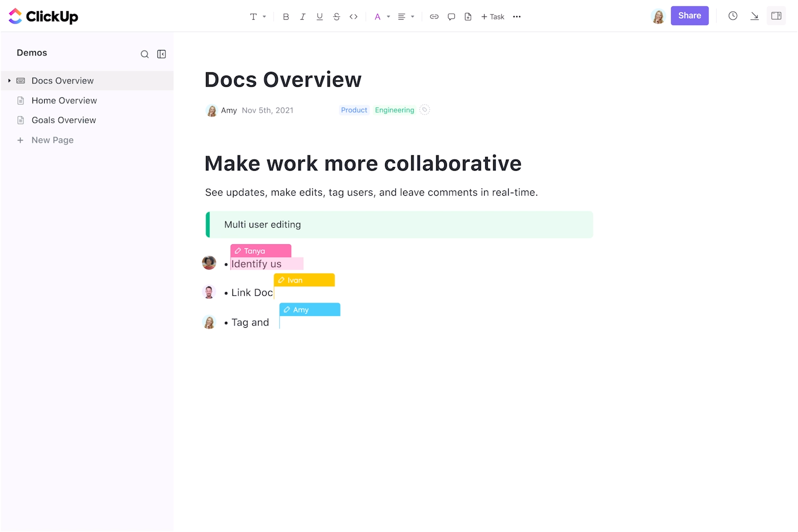Click the Docs Overview page icon
The width and height of the screenshot is (798, 532).
(x=21, y=81)
